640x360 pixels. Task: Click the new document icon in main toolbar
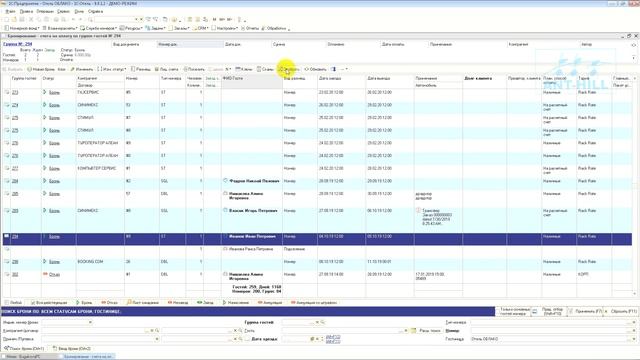(x=7, y=19)
